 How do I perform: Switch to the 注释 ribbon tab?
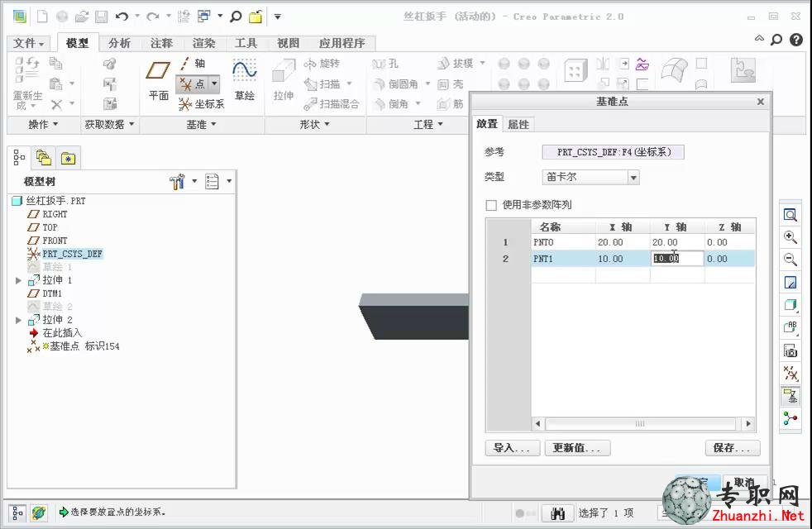point(161,43)
